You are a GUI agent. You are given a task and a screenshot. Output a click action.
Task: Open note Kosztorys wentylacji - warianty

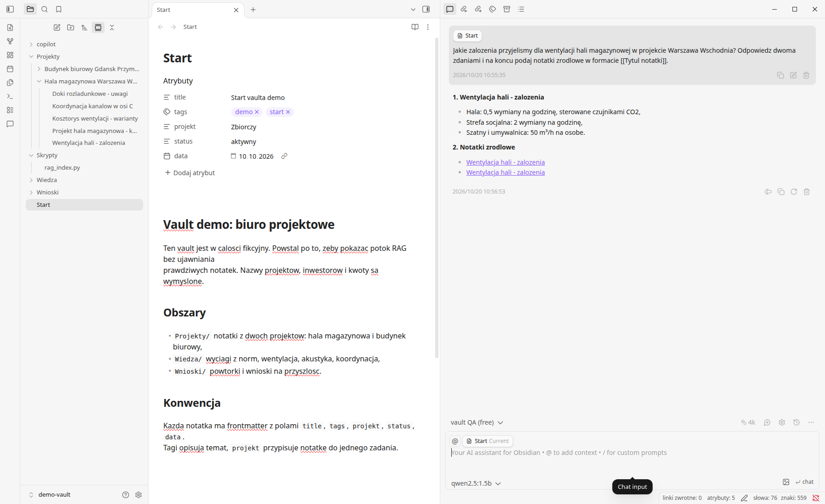(95, 118)
